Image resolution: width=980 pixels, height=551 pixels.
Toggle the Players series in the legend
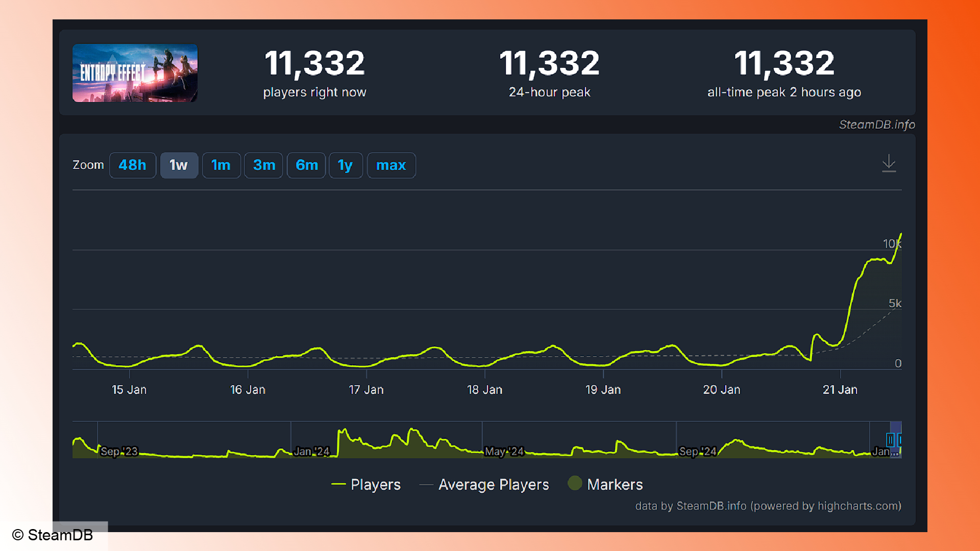[x=366, y=484]
